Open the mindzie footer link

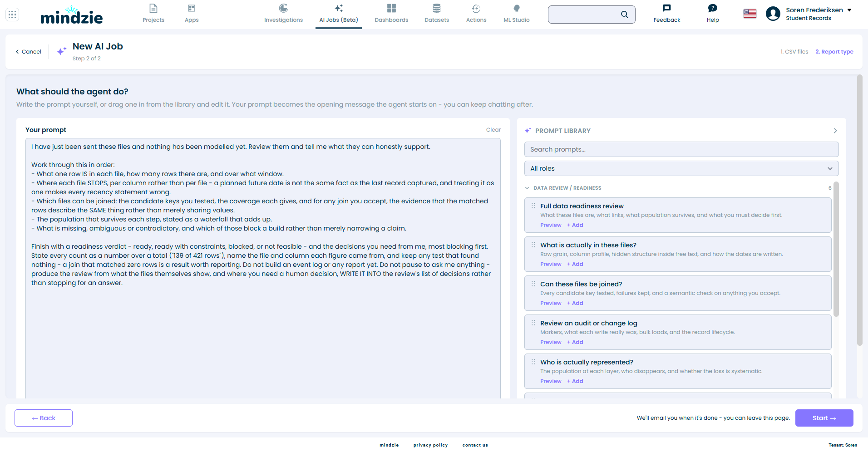pos(389,445)
